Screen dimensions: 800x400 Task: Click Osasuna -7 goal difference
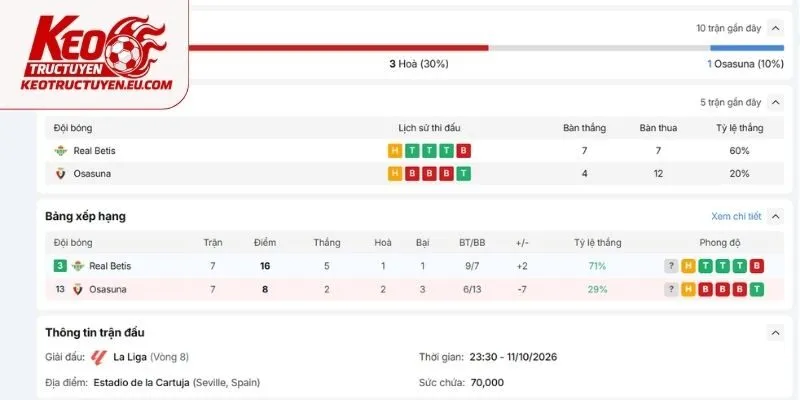521,289
